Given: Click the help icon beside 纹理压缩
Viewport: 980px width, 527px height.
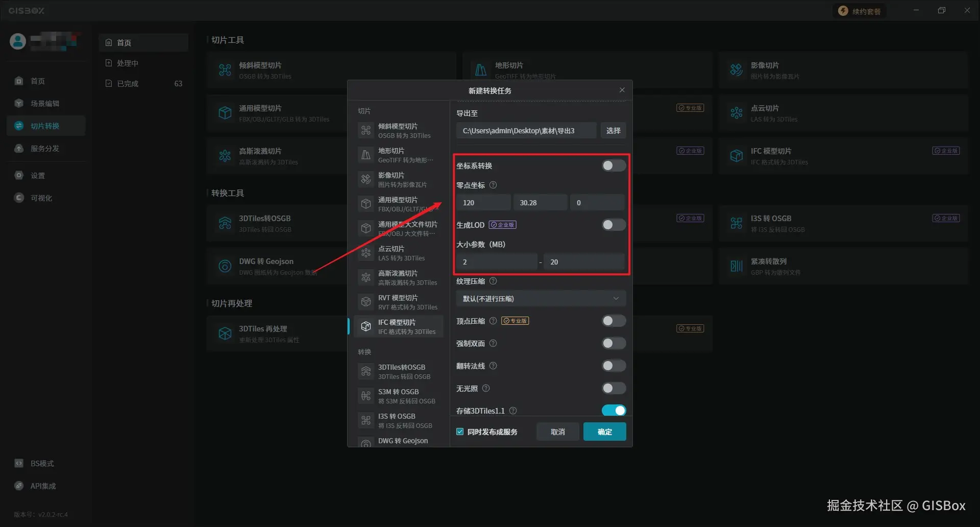Looking at the screenshot, I should pos(493,281).
